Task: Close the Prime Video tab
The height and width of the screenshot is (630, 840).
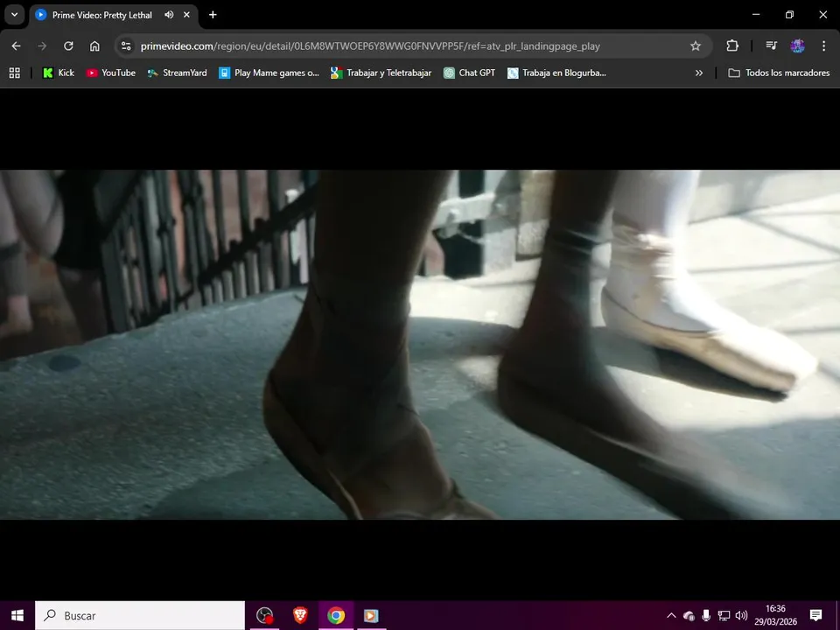Action: [186, 15]
